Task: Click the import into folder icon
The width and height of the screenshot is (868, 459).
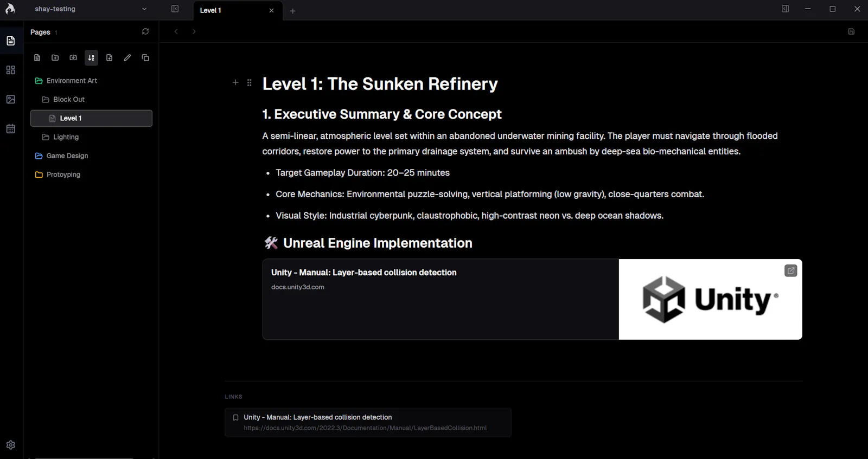Action: point(73,57)
